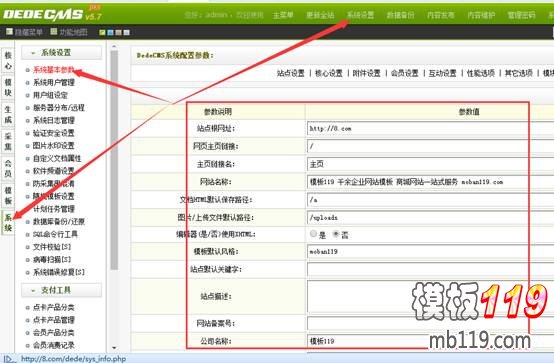Click sidebar scrollbar up arrow
This screenshot has height=363, width=554.
pyautogui.click(x=114, y=47)
